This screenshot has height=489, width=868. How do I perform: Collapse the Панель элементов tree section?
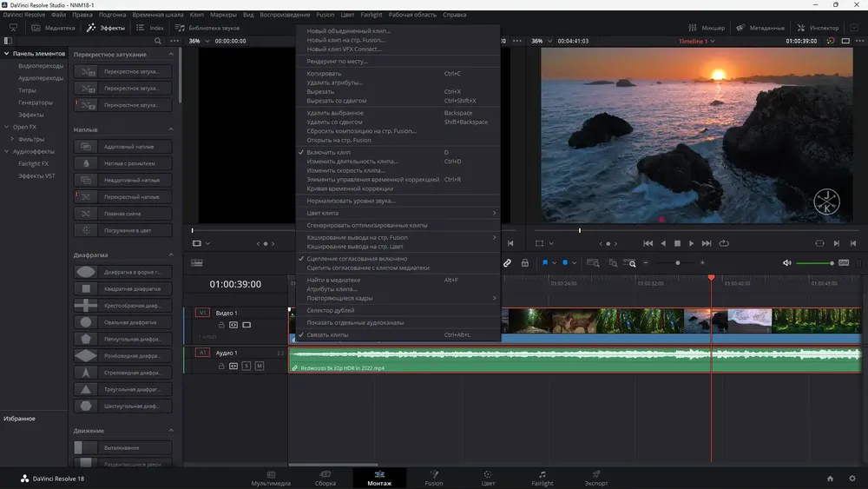7,54
